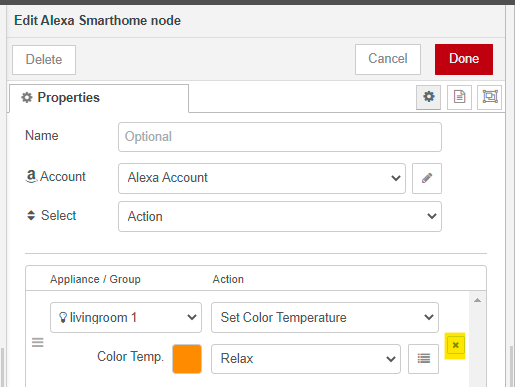Remove the livingroom 1 action row

coord(455,345)
